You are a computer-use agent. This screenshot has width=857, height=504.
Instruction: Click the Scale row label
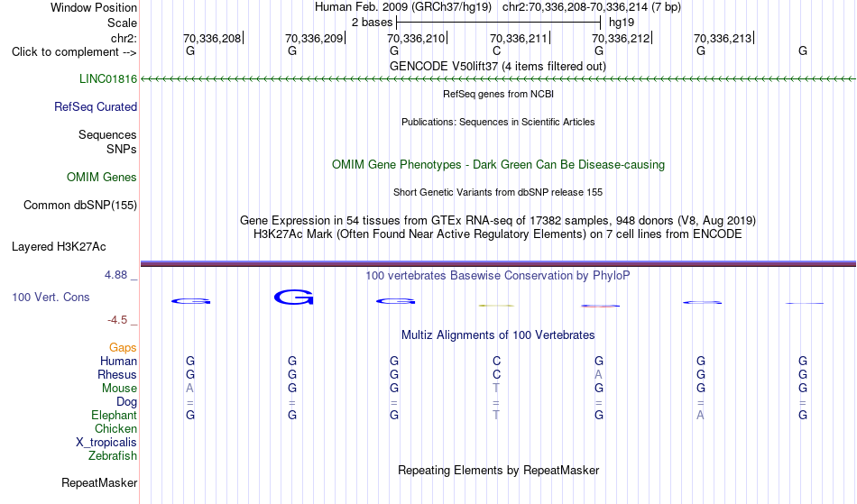[122, 23]
